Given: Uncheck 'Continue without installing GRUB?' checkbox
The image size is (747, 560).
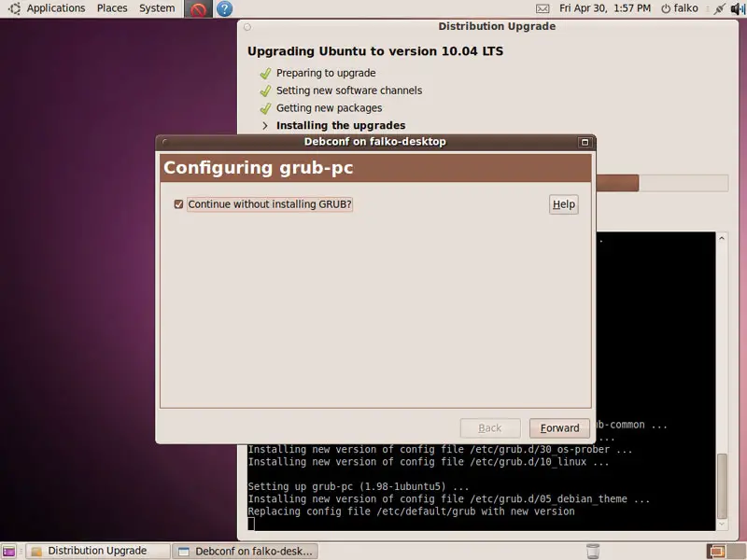Looking at the screenshot, I should (x=178, y=204).
